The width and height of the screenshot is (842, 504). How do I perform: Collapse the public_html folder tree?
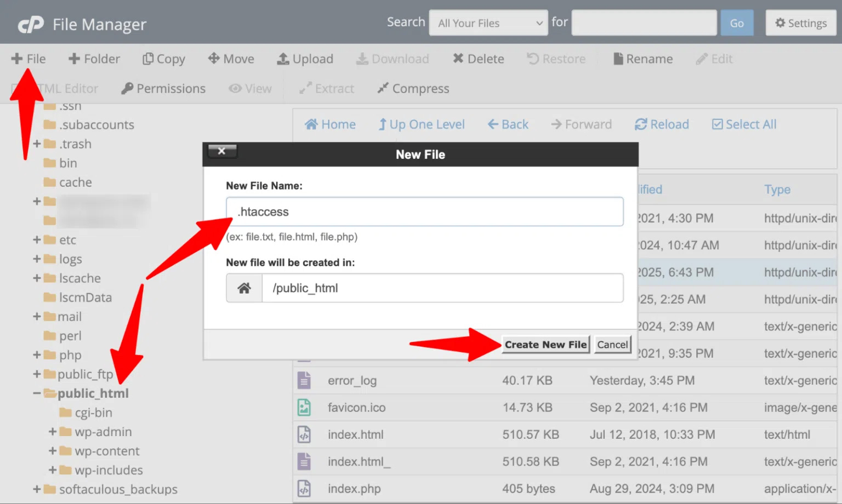[x=37, y=393]
